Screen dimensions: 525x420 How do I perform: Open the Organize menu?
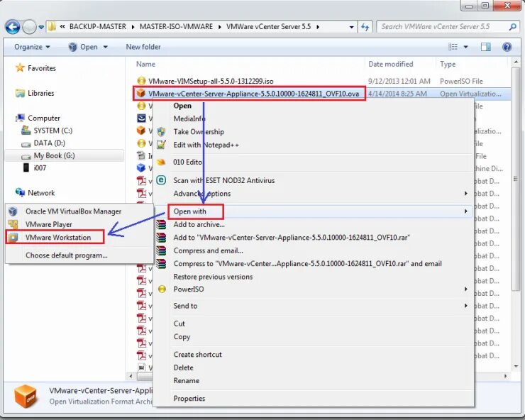click(x=32, y=47)
